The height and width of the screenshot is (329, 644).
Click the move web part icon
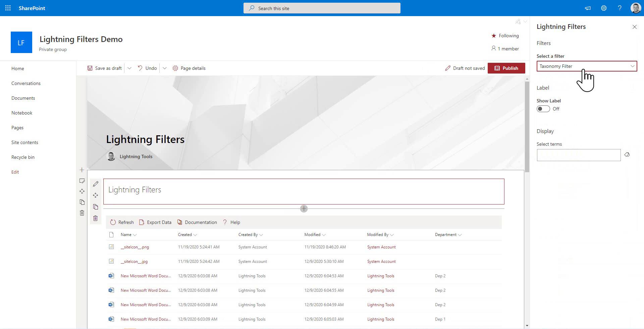[x=96, y=195]
